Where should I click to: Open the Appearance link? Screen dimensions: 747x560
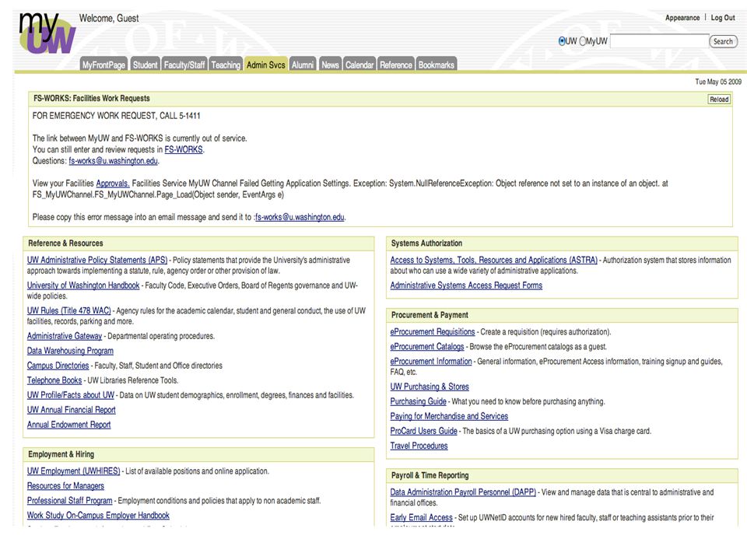[682, 18]
